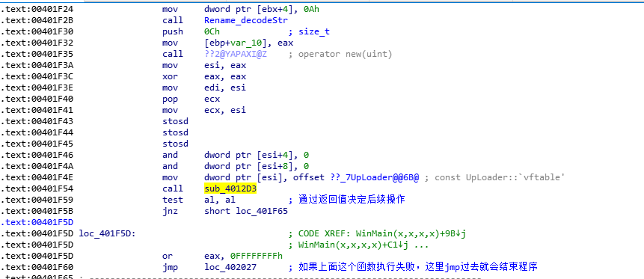Click the highlighted sub_4012D3 function name

coord(230,188)
